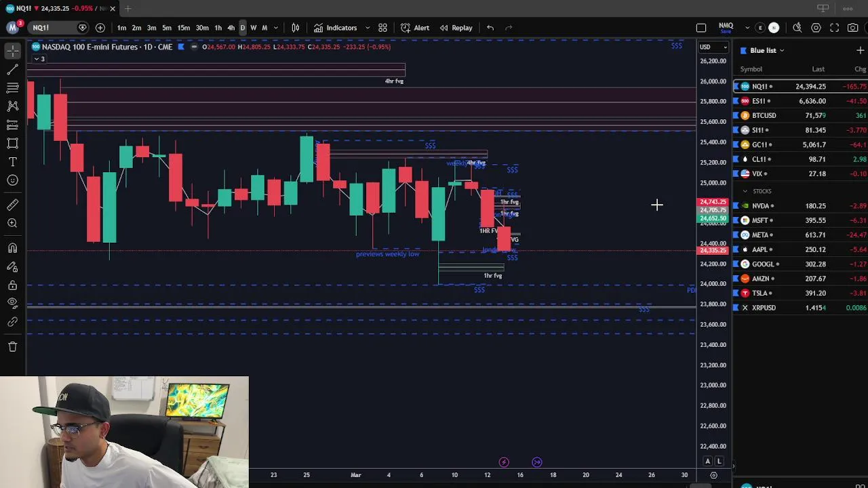Sort watchlist by Symbol column header

point(751,69)
